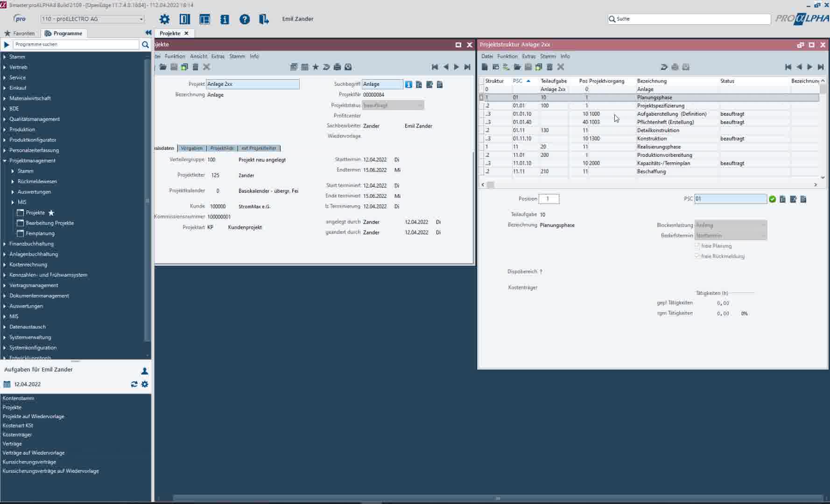Open the settings gear in top toolbar

coord(164,19)
